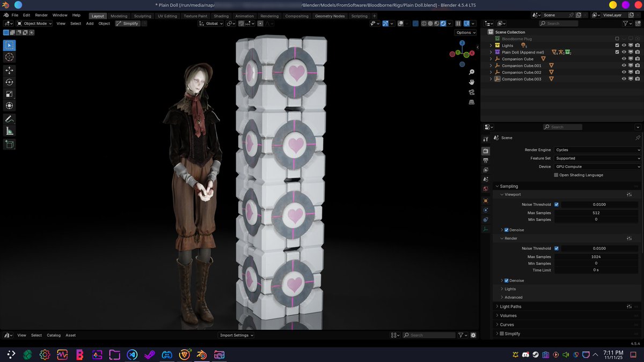Open the Scene properties tab
Image resolution: width=644 pixels, height=362 pixels.
point(486,179)
